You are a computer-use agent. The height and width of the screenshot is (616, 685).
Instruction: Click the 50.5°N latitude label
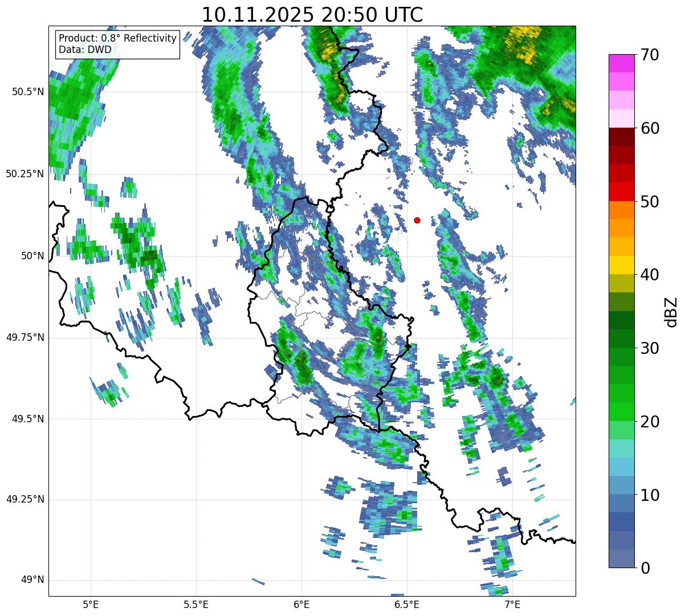click(28, 92)
